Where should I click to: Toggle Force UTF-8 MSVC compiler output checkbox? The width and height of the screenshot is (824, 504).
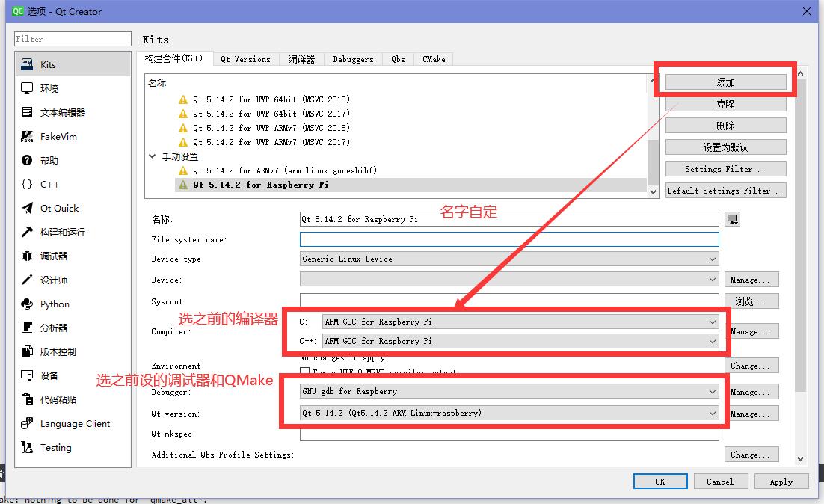304,372
